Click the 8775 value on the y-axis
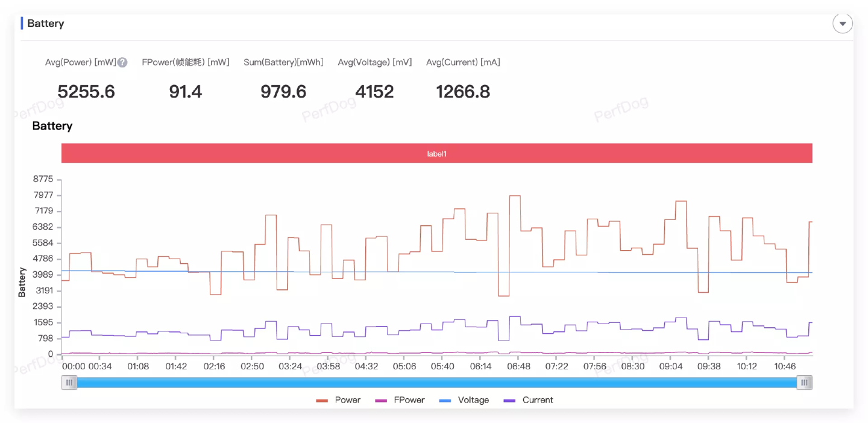The width and height of the screenshot is (868, 423). 43,179
